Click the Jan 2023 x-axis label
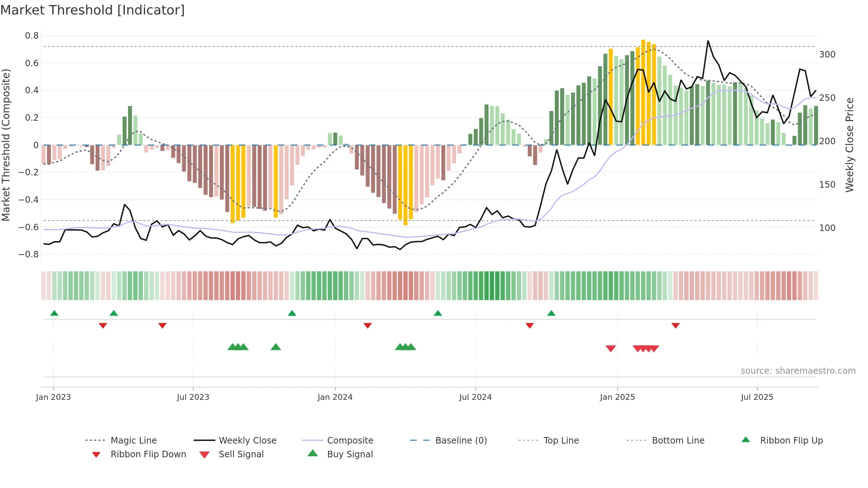 click(x=54, y=397)
